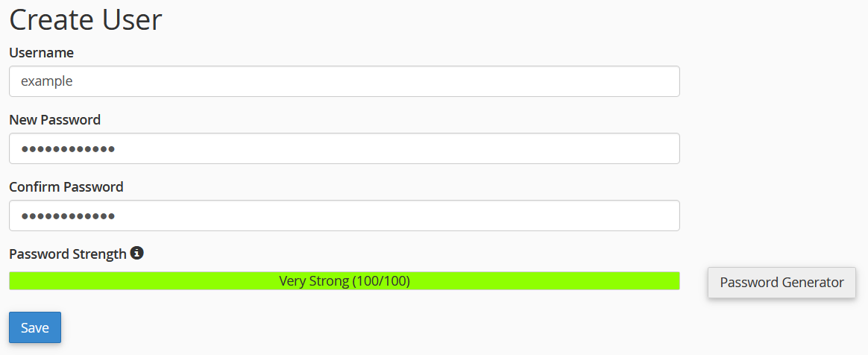Click the word example in Username
Image resolution: width=868 pixels, height=355 pixels.
[x=46, y=81]
